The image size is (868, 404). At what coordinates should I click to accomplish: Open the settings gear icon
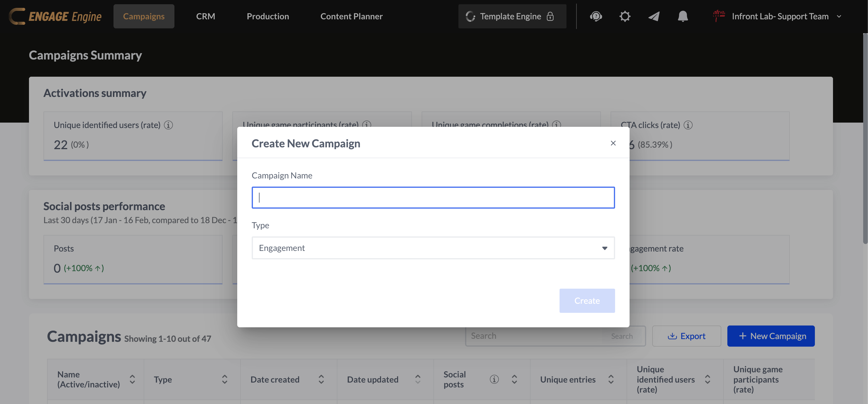coord(624,16)
